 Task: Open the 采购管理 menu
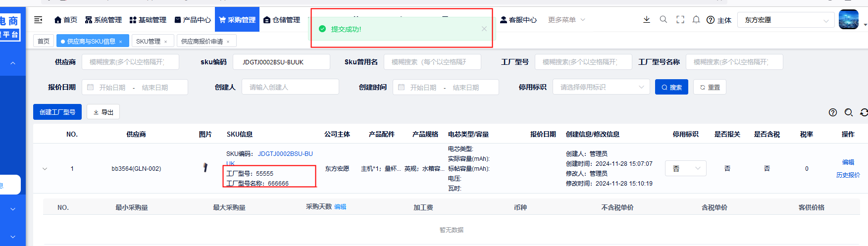tap(237, 20)
